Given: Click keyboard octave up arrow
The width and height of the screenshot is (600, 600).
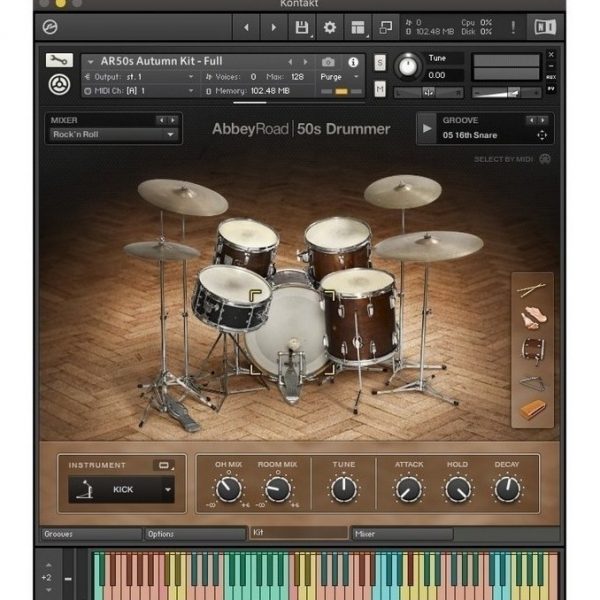Looking at the screenshot, I should point(49,565).
